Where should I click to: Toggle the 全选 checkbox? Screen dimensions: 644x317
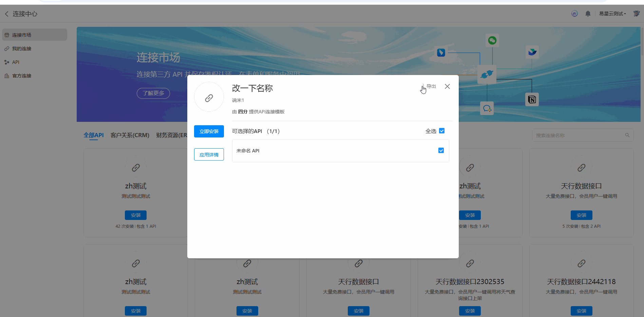441,131
